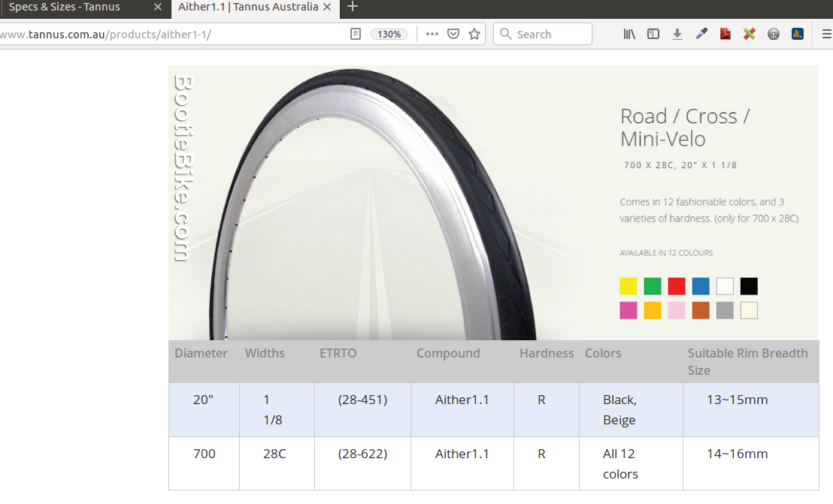Pick the grey colour swatch

[725, 310]
